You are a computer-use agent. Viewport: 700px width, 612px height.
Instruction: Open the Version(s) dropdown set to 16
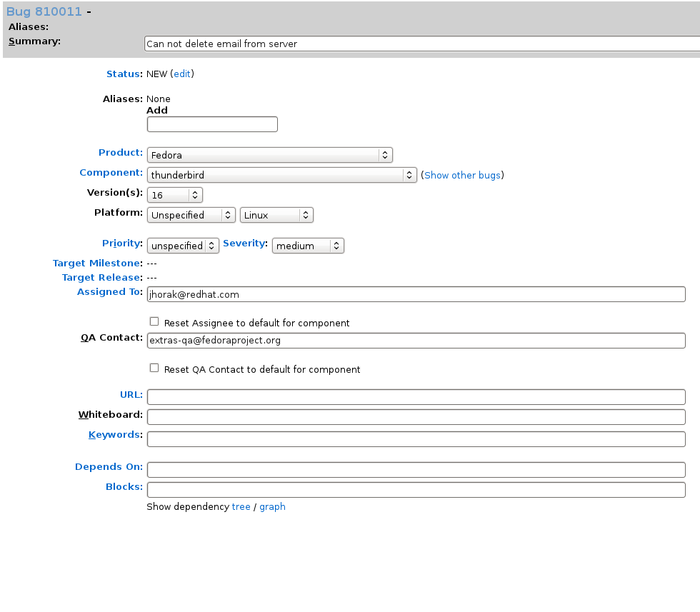tap(174, 195)
